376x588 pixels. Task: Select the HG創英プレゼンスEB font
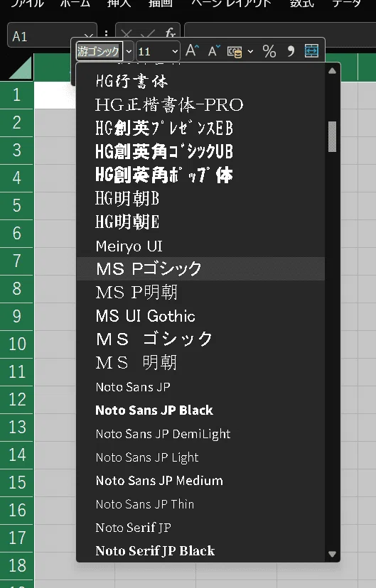(200, 128)
